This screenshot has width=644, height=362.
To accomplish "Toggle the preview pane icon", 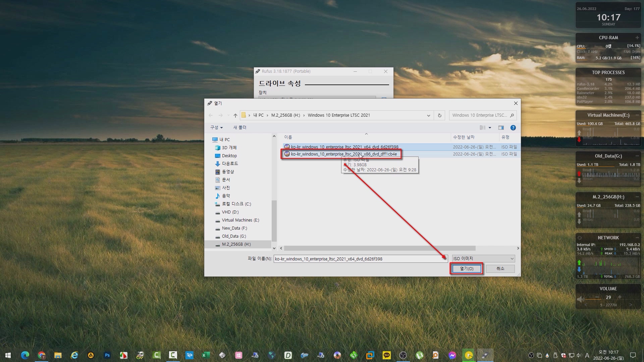I will click(x=501, y=128).
